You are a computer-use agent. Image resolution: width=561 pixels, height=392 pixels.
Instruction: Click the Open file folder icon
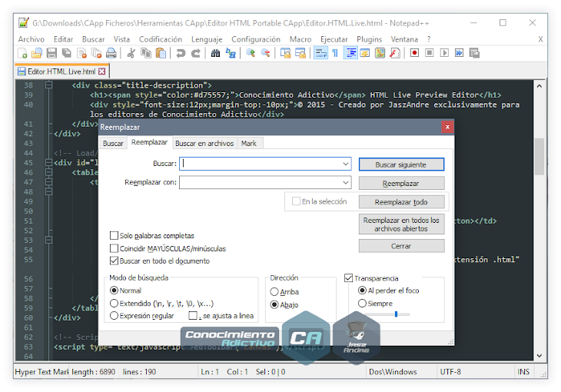pos(36,53)
